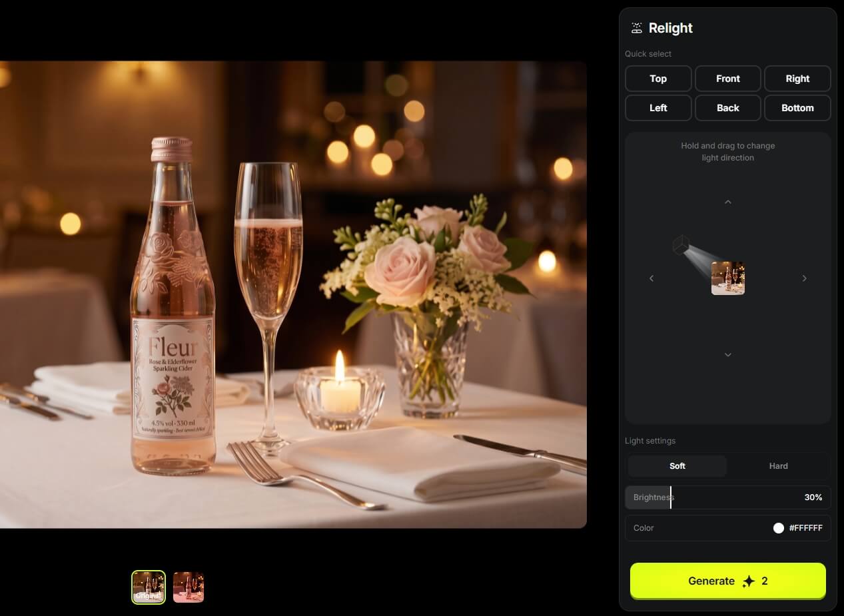Image resolution: width=844 pixels, height=616 pixels.
Task: Click the Relight panel header icon
Action: (x=637, y=28)
